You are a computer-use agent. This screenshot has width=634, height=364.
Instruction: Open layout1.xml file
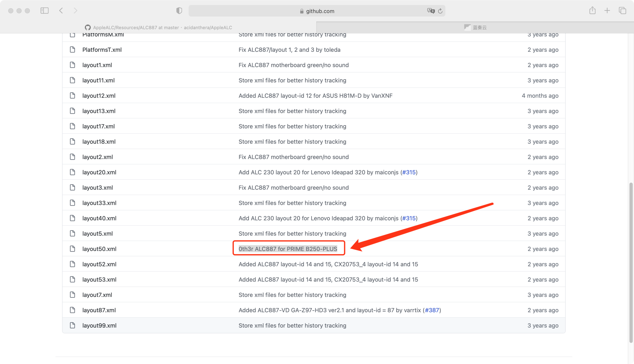97,65
